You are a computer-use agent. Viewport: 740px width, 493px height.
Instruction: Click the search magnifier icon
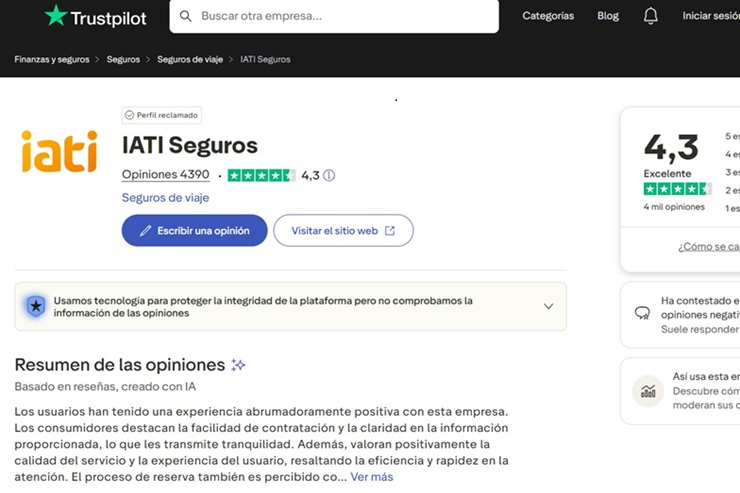point(185,16)
